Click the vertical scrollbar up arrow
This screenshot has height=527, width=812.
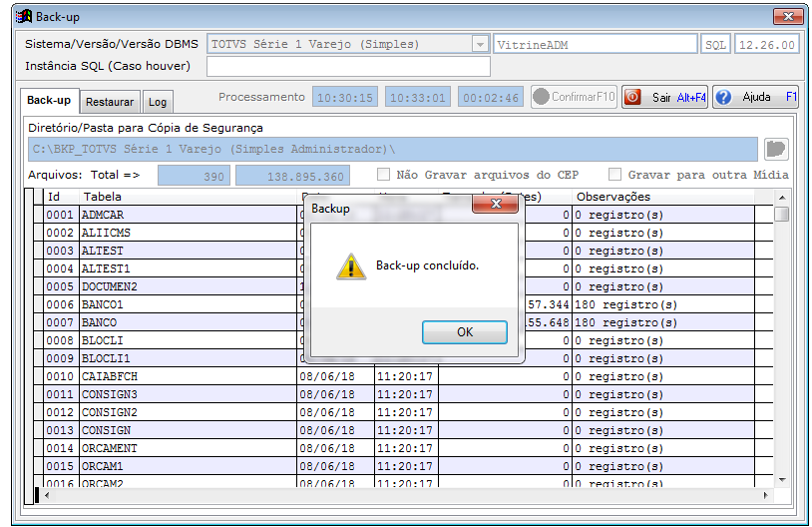[x=782, y=198]
